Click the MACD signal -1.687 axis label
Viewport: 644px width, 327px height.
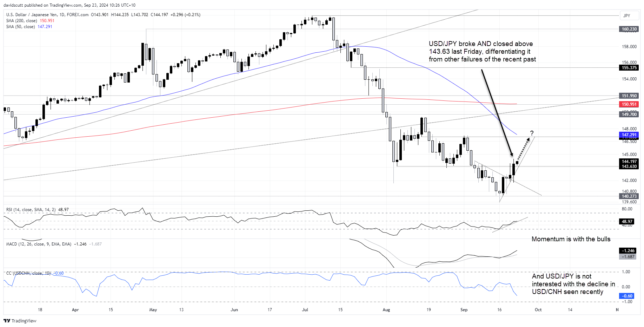628,257
